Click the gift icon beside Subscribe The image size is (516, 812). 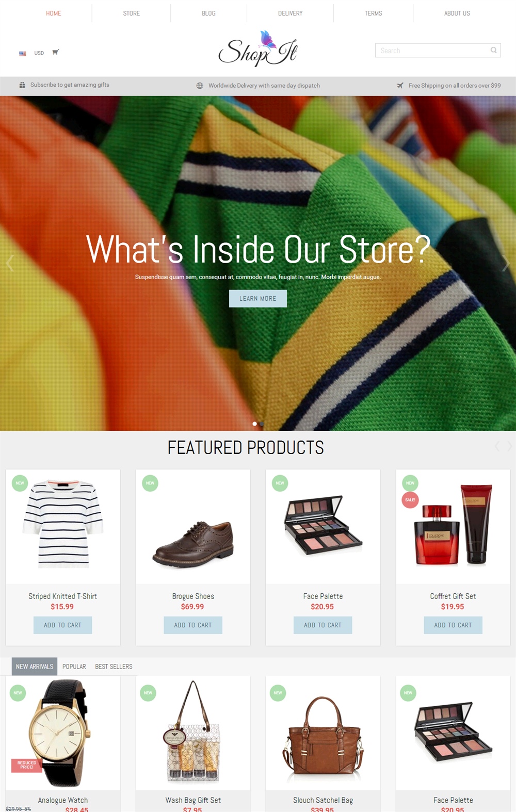point(22,85)
